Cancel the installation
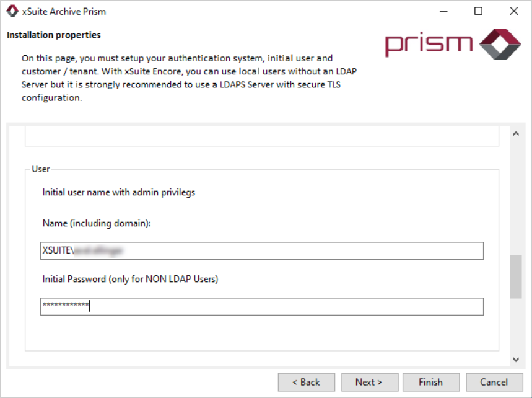This screenshot has height=398, width=532. [494, 382]
